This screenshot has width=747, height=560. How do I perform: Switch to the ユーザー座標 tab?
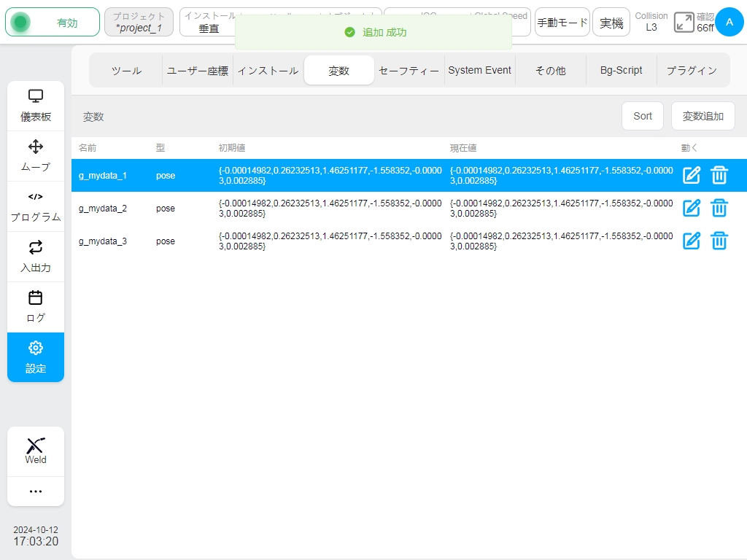click(x=197, y=71)
